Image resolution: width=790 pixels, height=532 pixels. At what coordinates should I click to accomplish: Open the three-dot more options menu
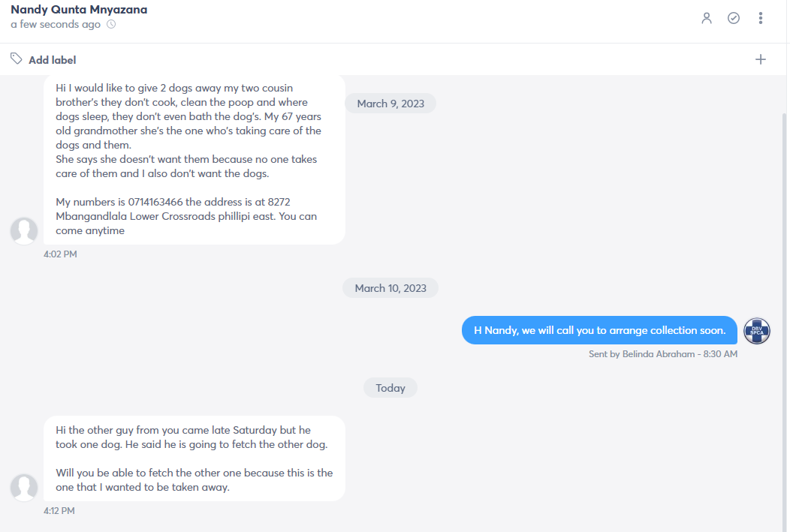[x=760, y=18]
